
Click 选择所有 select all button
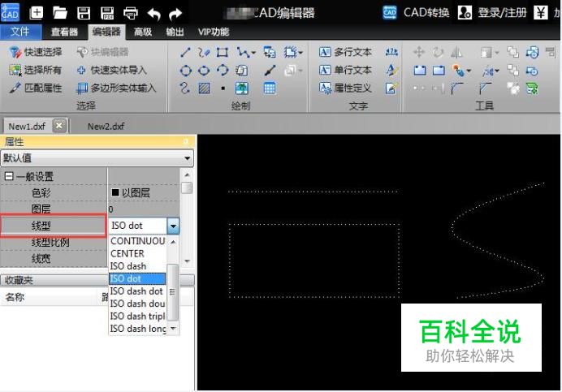click(35, 71)
